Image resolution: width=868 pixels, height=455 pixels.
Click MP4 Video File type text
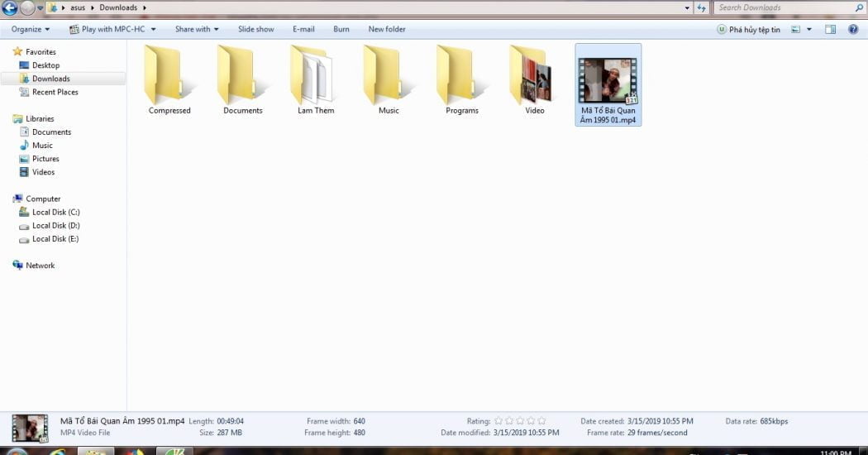(85, 433)
